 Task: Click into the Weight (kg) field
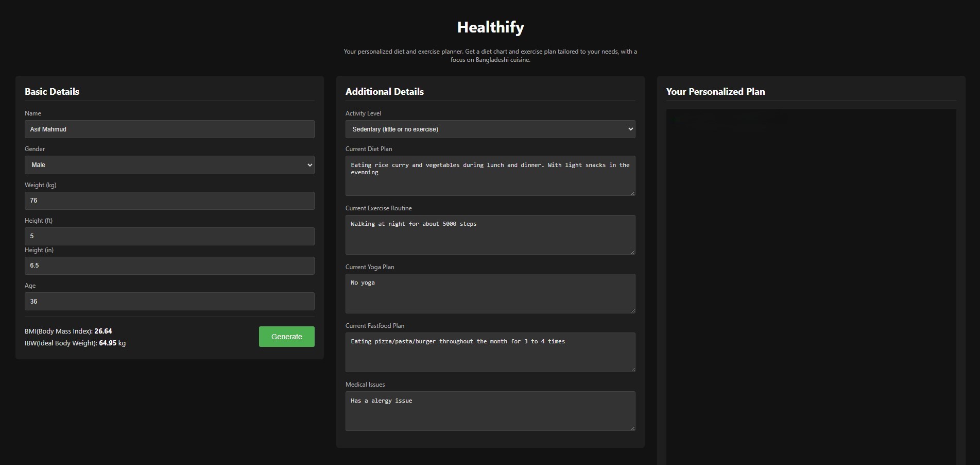pyautogui.click(x=169, y=201)
